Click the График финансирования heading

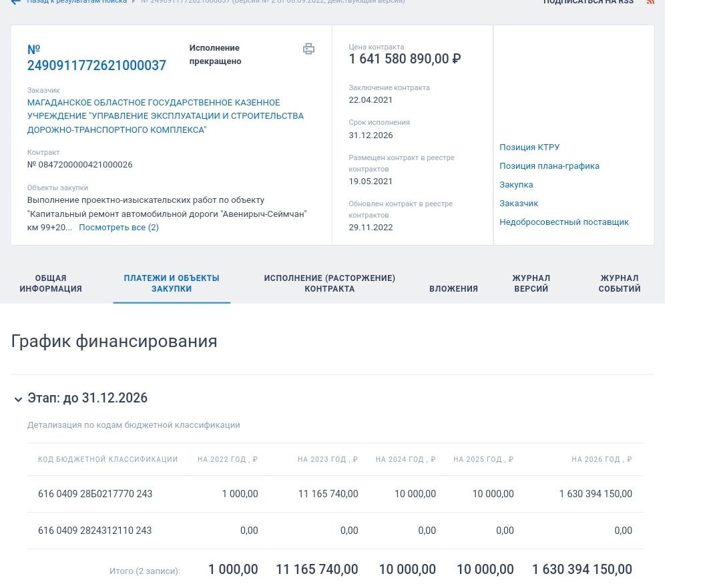coord(114,342)
